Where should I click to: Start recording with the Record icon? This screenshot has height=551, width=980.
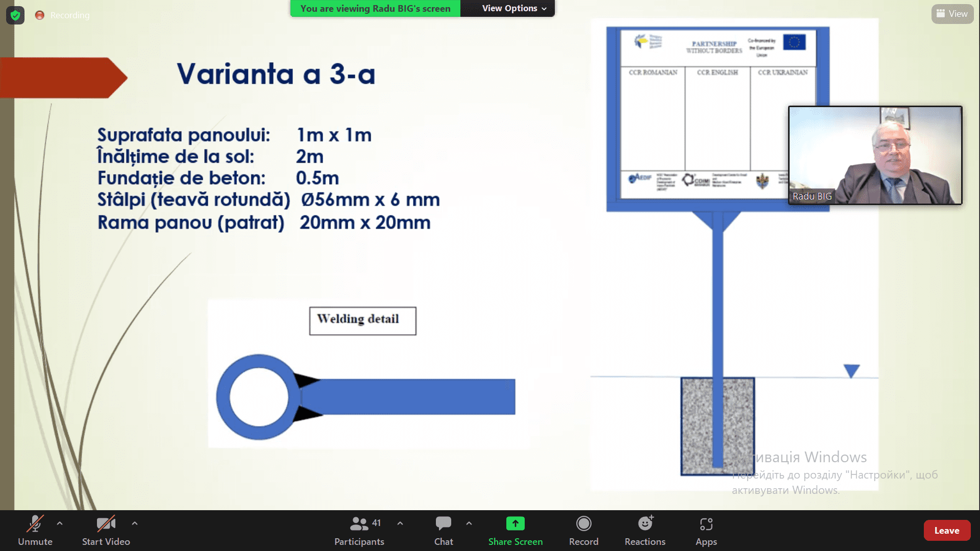pyautogui.click(x=583, y=524)
